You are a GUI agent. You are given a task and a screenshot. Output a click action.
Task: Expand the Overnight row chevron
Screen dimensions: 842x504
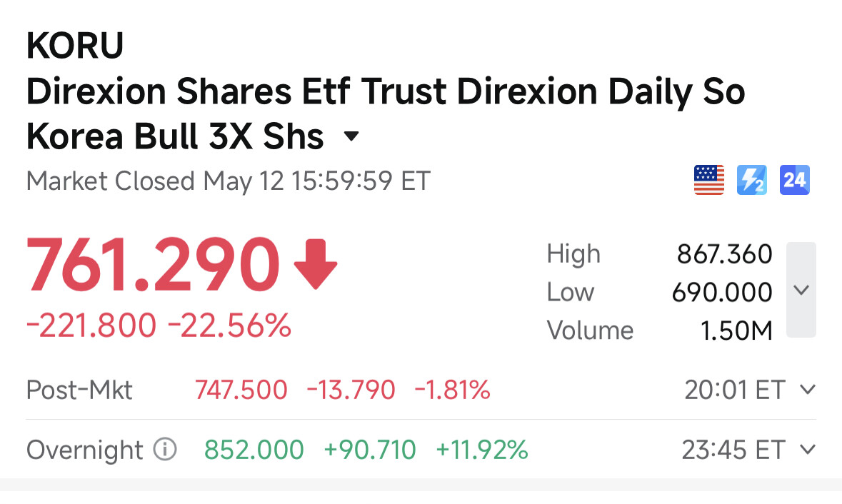[x=808, y=449]
